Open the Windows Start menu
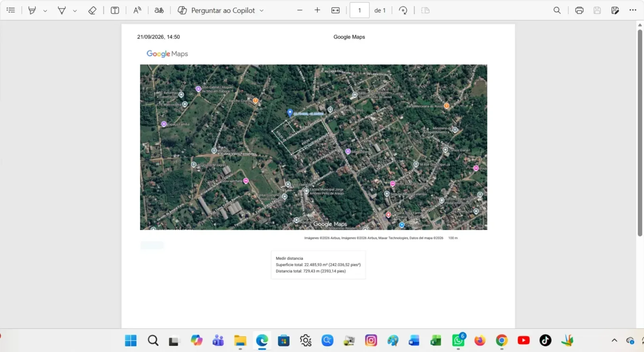This screenshot has width=644, height=352. tap(131, 340)
